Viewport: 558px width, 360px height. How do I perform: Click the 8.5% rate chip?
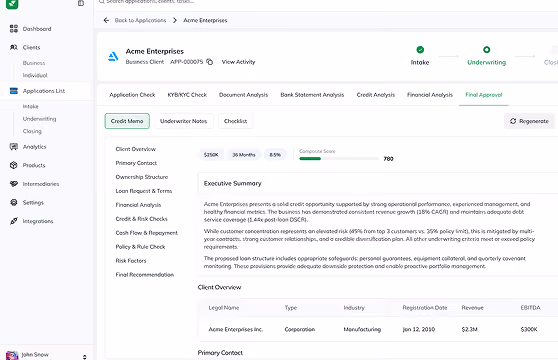coord(275,155)
